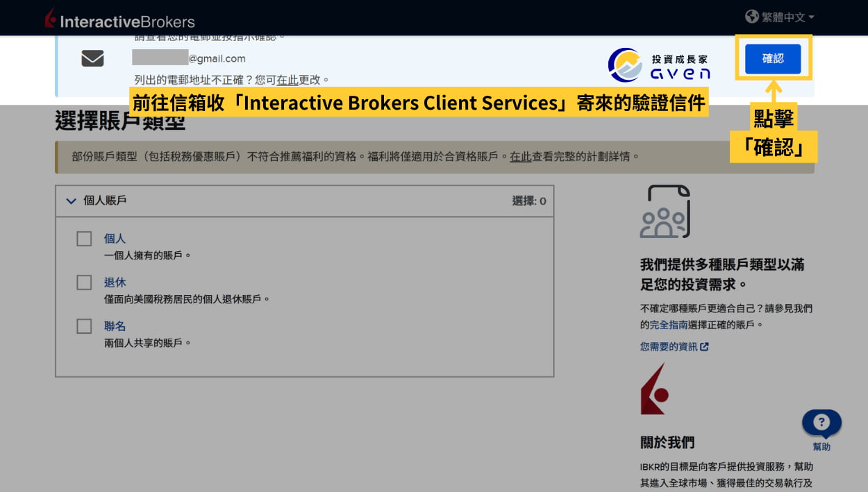Click the text 僅面向美國稅務居民的個人退休賬戶。
The image size is (868, 492).
[187, 299]
